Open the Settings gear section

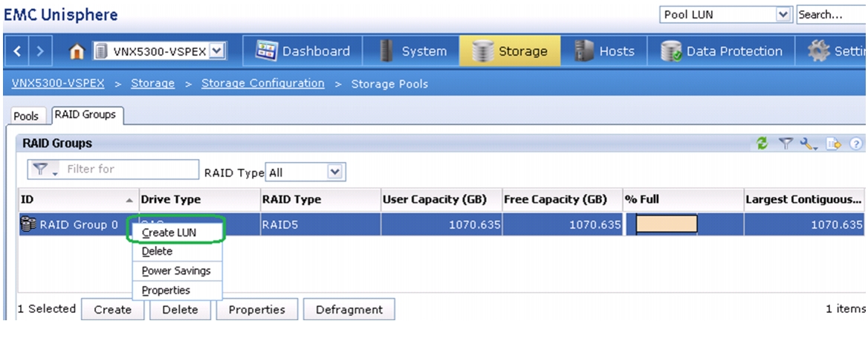click(x=832, y=51)
